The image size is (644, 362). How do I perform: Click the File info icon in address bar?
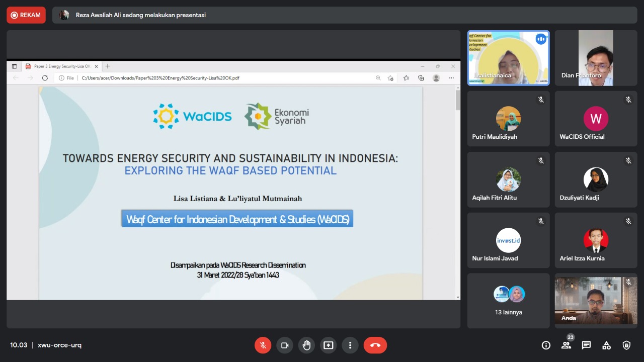click(x=66, y=78)
